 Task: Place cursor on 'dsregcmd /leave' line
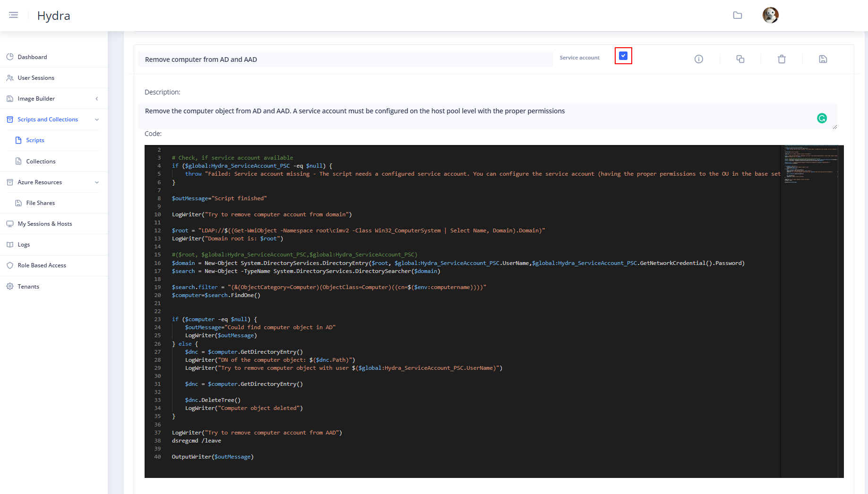[x=197, y=441]
